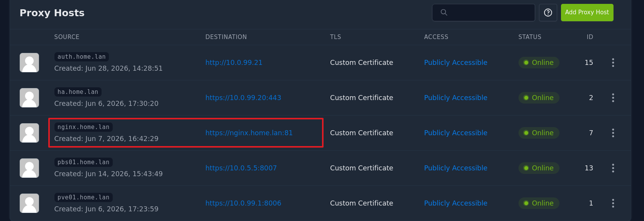Open three-dot menu for pve01.home.lan row

613,203
